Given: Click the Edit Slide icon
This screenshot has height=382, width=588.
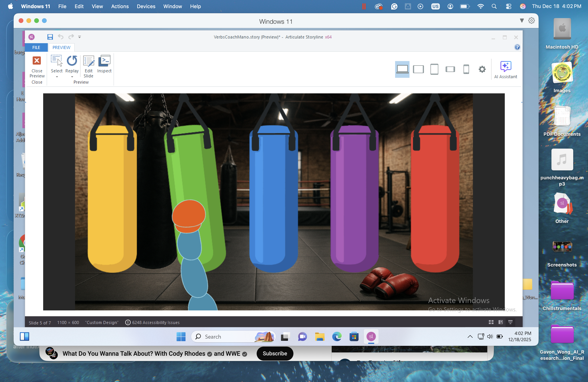Looking at the screenshot, I should point(88,61).
